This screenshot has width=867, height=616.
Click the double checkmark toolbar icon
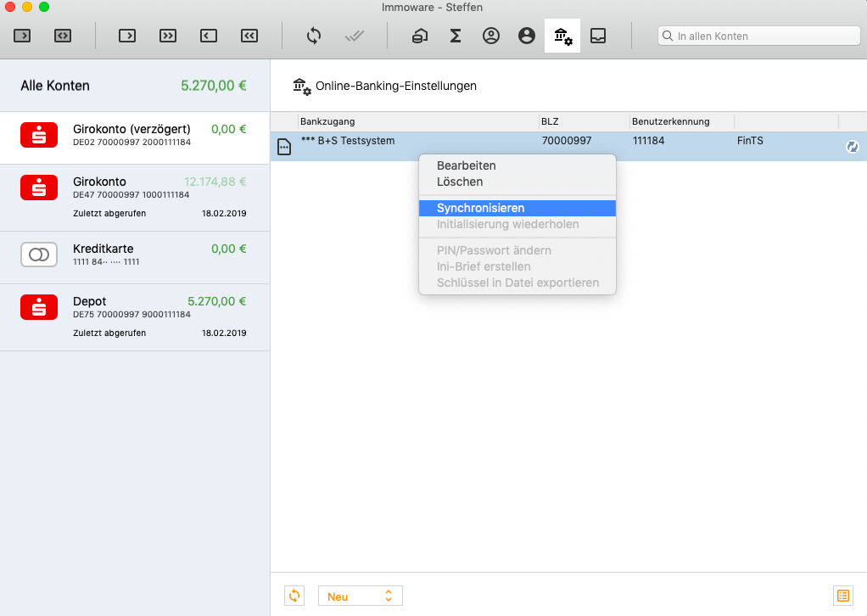[354, 36]
